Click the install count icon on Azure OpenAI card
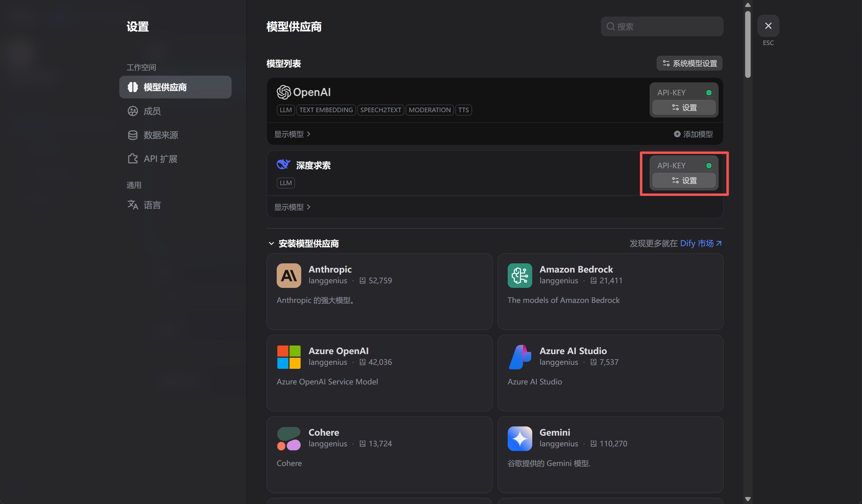Image resolution: width=862 pixels, height=504 pixels. click(x=363, y=362)
